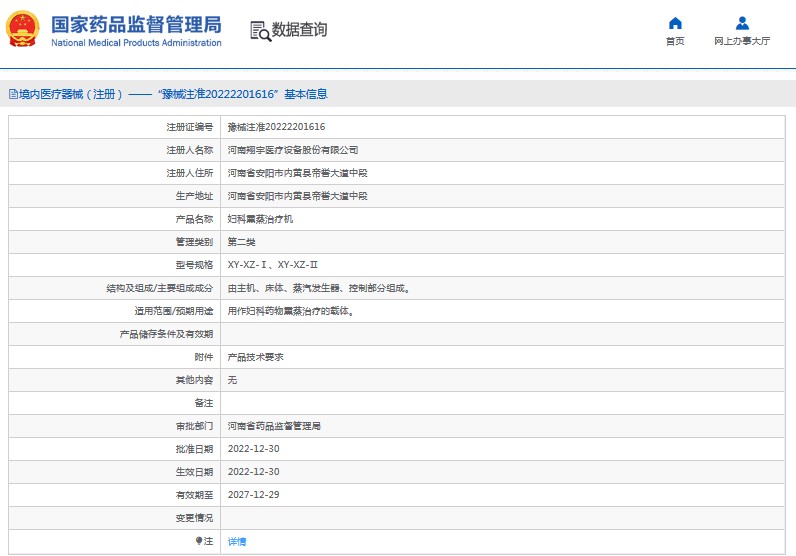Click the 数据查询 search document icon
796x556 pixels.
(x=260, y=31)
